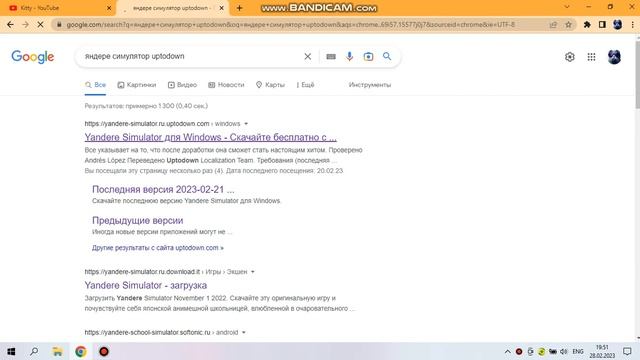Submit search with magnifying glass icon
The width and height of the screenshot is (640, 360).
387,56
